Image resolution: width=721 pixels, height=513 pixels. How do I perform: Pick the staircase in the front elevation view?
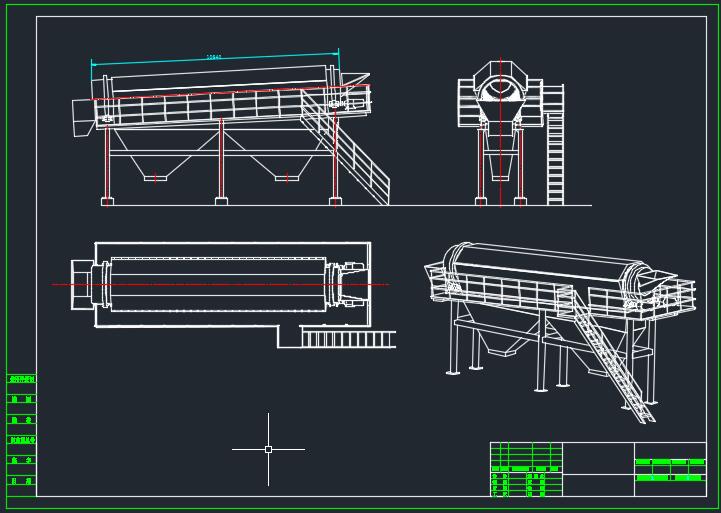tap(345, 147)
